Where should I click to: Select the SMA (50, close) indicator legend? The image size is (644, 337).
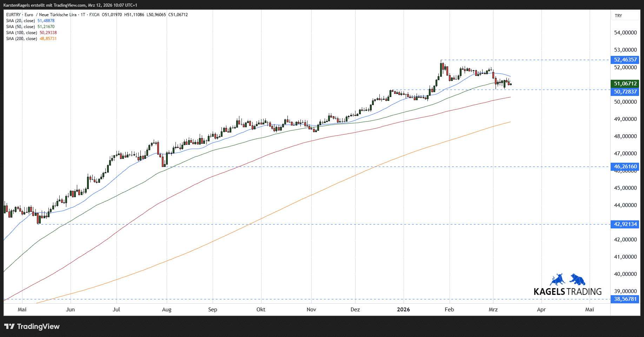30,27
